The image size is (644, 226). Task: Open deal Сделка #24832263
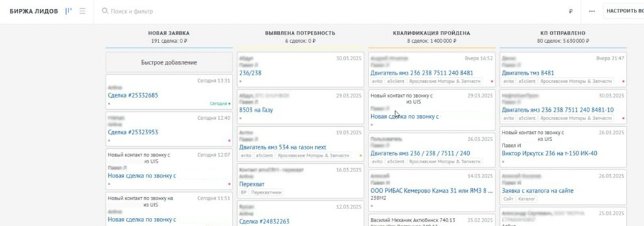[x=264, y=222]
